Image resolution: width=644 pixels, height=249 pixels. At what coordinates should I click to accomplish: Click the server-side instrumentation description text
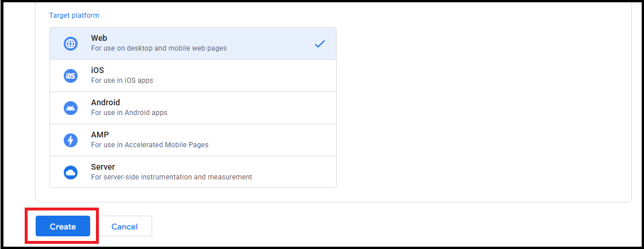coord(171,177)
